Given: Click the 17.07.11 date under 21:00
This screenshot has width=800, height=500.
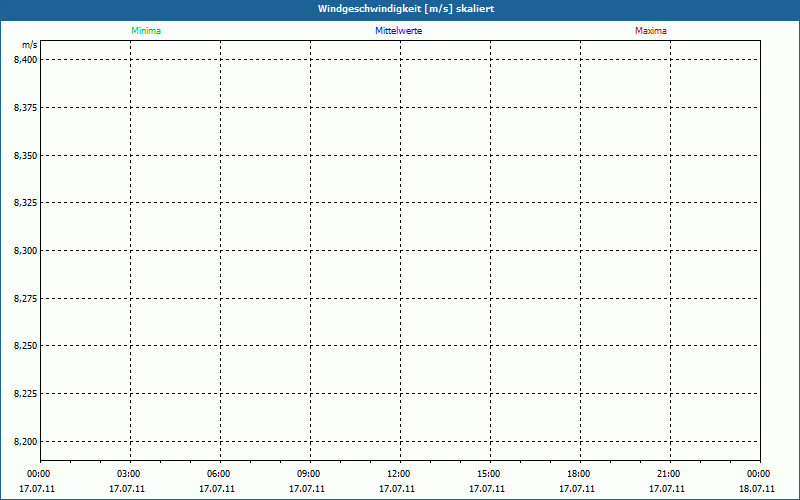Looking at the screenshot, I should click(x=667, y=489).
